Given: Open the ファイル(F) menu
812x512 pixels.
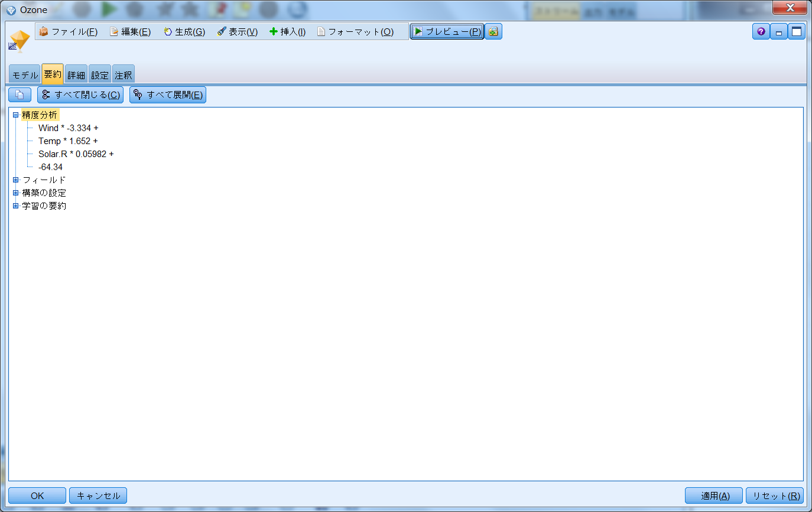Looking at the screenshot, I should 68,32.
